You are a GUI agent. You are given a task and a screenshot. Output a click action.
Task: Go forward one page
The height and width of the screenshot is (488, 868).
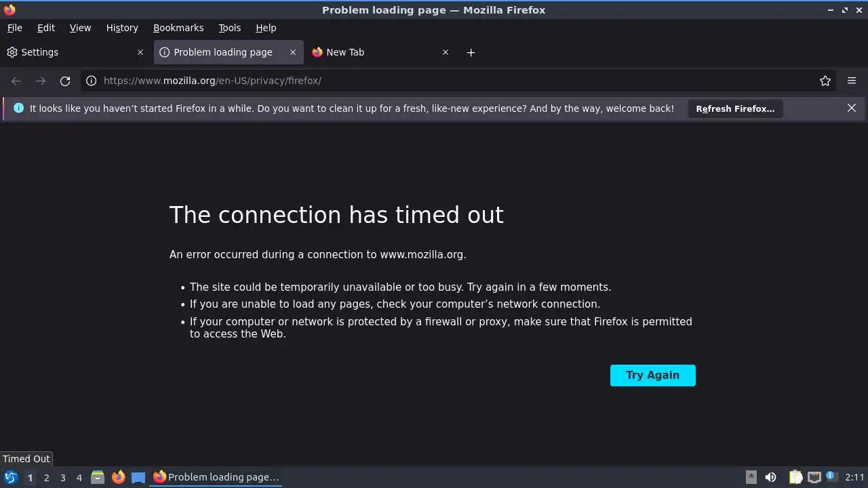(x=41, y=81)
